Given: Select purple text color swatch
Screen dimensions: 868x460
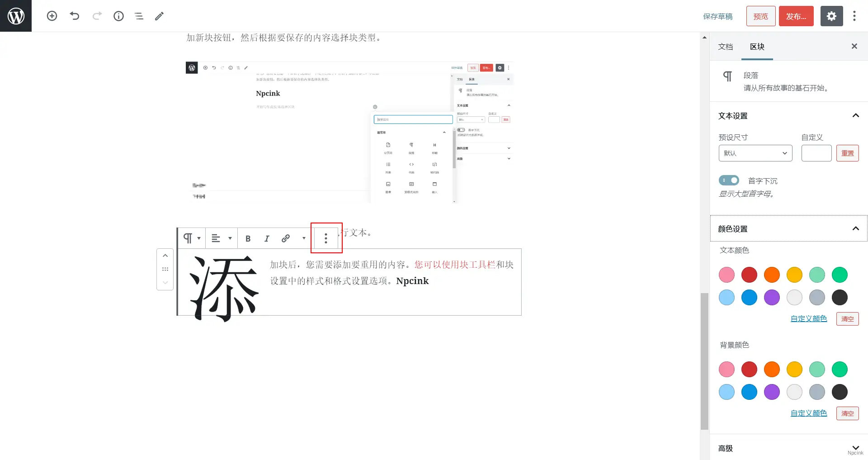Looking at the screenshot, I should pos(772,297).
